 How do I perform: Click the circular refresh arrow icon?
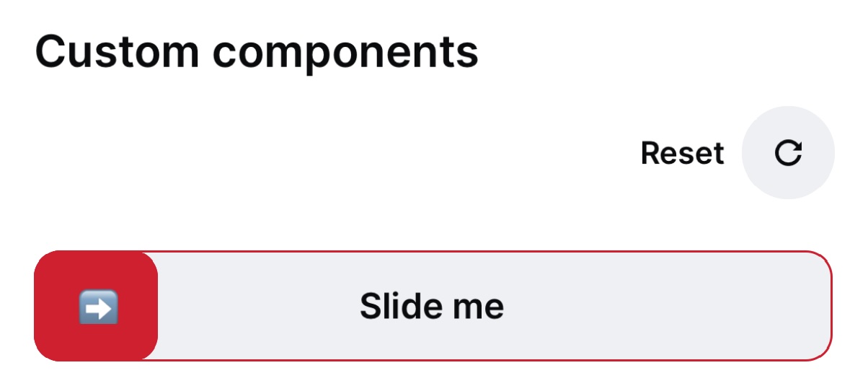click(788, 153)
